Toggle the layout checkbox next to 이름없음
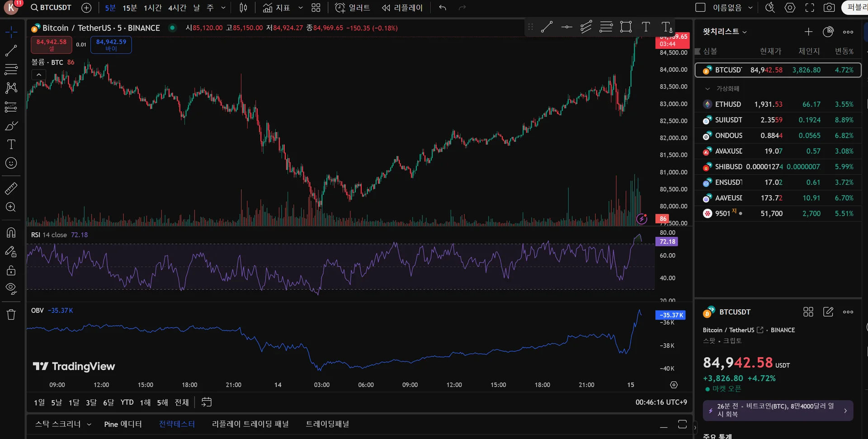The width and height of the screenshot is (868, 439). coord(700,8)
